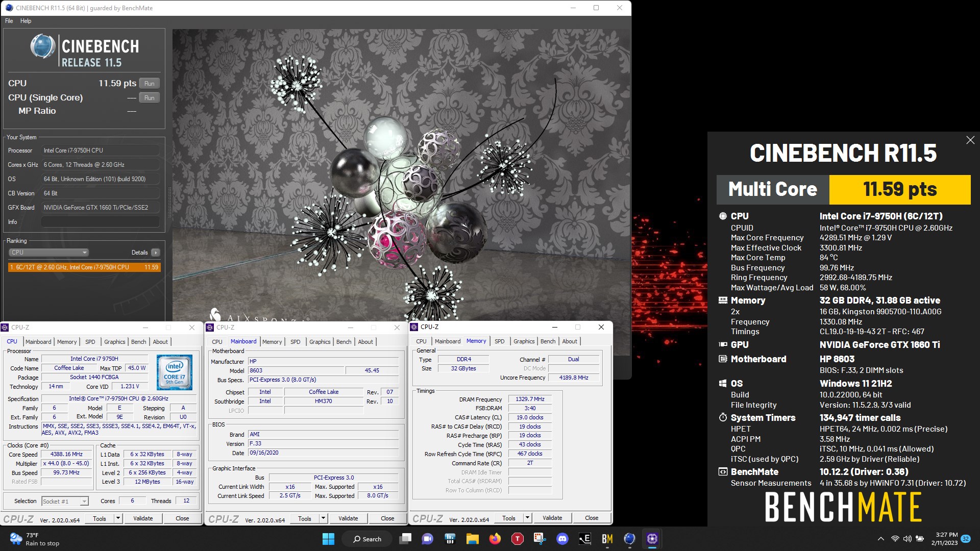This screenshot has width=980, height=551.
Task: Click the CPU chip icon in BenchMate panel
Action: [x=723, y=216]
